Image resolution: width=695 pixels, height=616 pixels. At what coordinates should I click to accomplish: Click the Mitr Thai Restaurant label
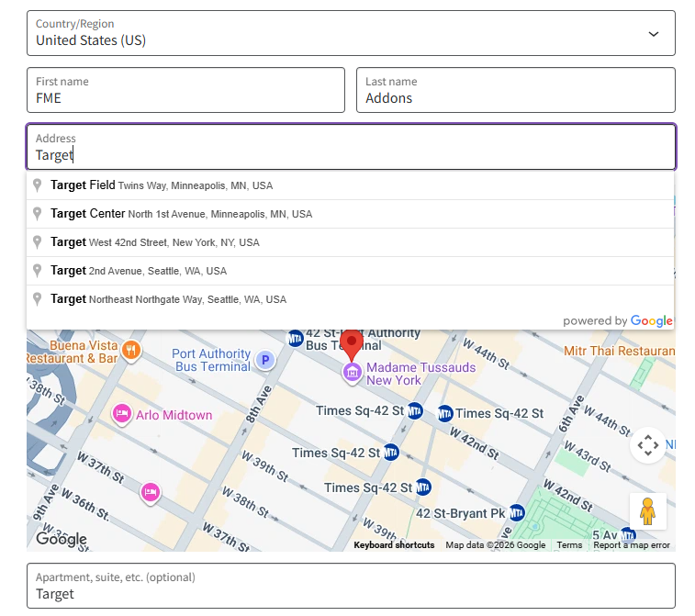pyautogui.click(x=619, y=351)
